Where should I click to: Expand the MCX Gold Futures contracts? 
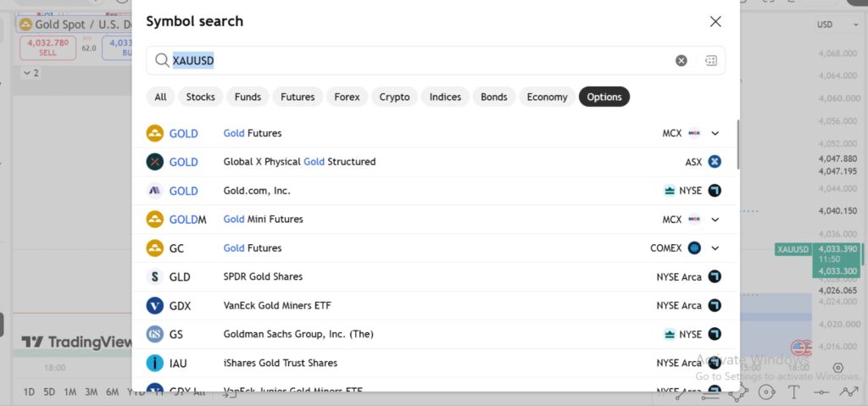point(715,133)
